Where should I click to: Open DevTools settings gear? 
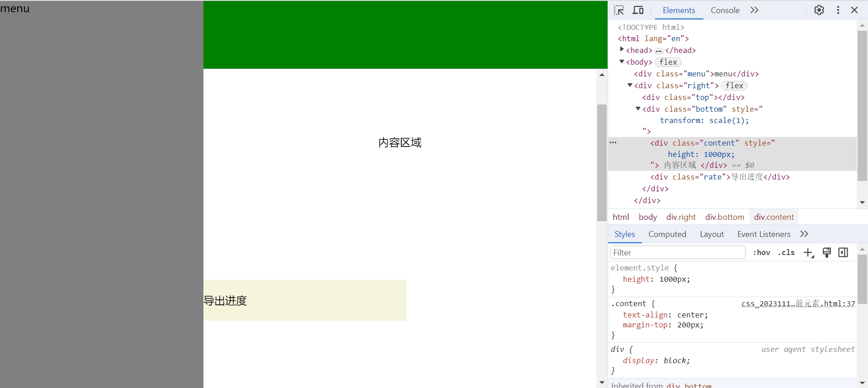(819, 10)
